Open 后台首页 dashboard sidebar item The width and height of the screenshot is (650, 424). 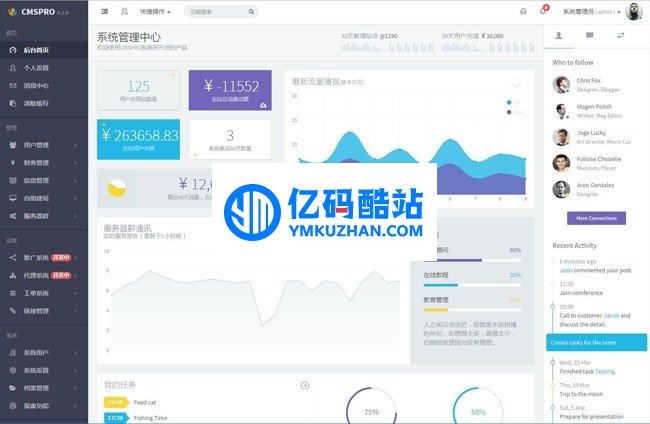(44, 50)
